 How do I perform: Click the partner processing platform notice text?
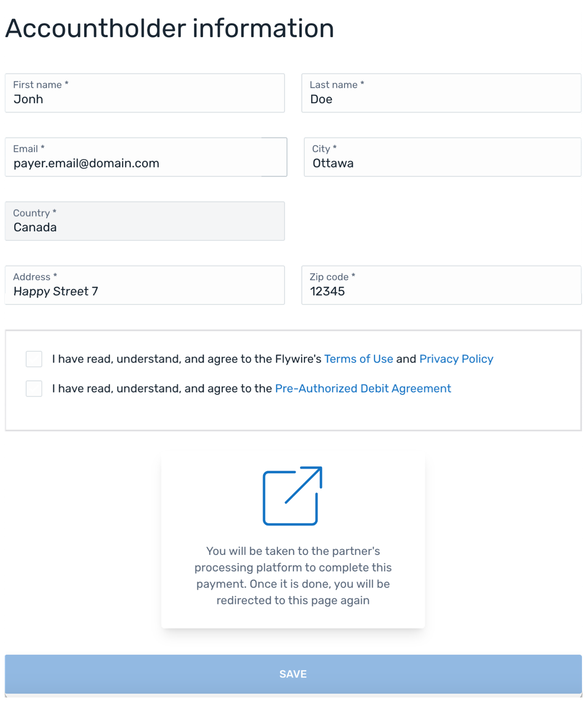coord(293,575)
